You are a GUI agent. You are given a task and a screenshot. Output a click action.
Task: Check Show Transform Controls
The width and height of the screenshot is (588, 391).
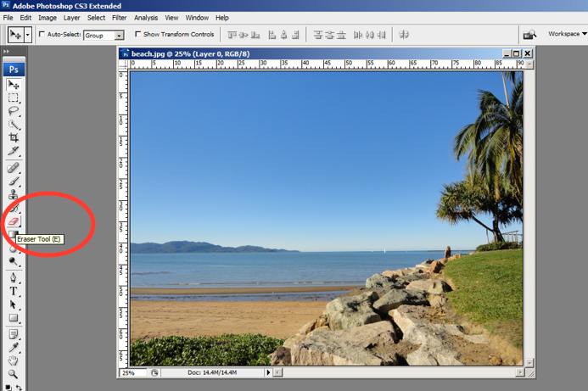138,35
